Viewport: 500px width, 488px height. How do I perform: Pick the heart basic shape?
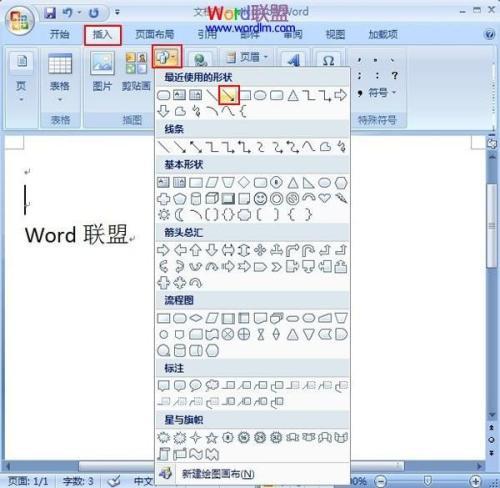click(x=325, y=199)
